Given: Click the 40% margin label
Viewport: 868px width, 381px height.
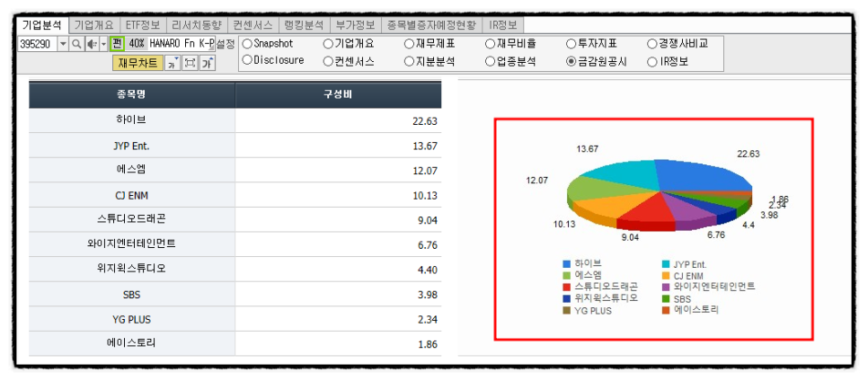Looking at the screenshot, I should (137, 43).
